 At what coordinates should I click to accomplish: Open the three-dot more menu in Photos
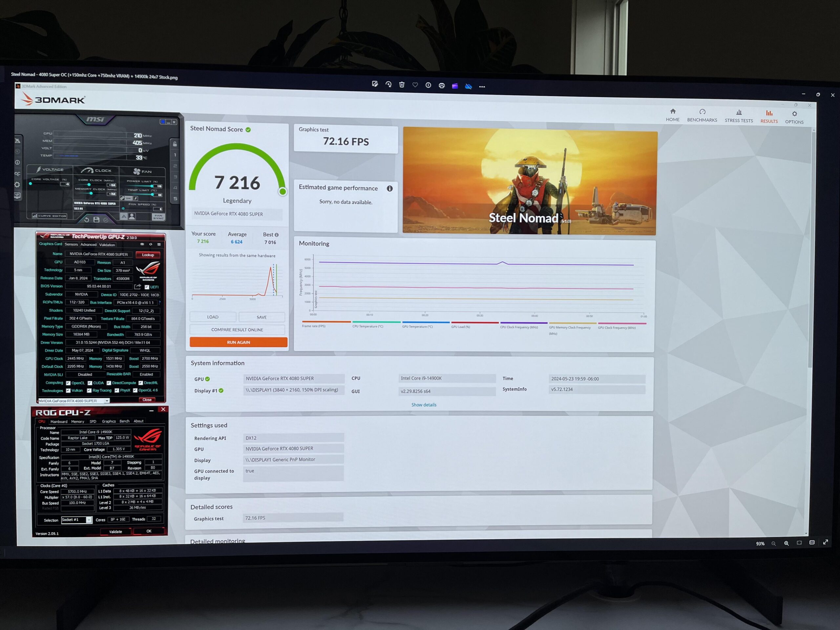[482, 87]
